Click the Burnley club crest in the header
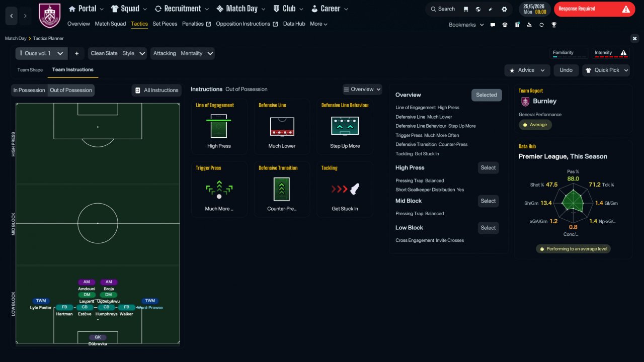644x362 pixels. 49,16
